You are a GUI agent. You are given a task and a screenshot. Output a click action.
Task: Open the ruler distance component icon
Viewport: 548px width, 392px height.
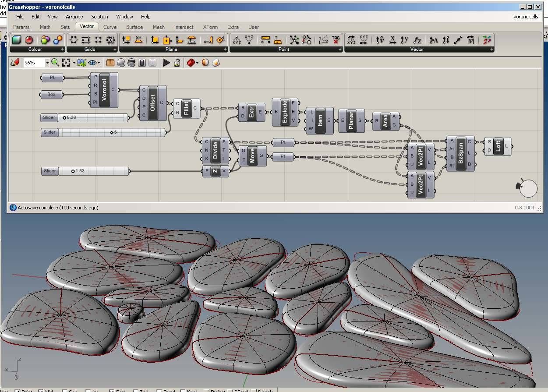(265, 40)
